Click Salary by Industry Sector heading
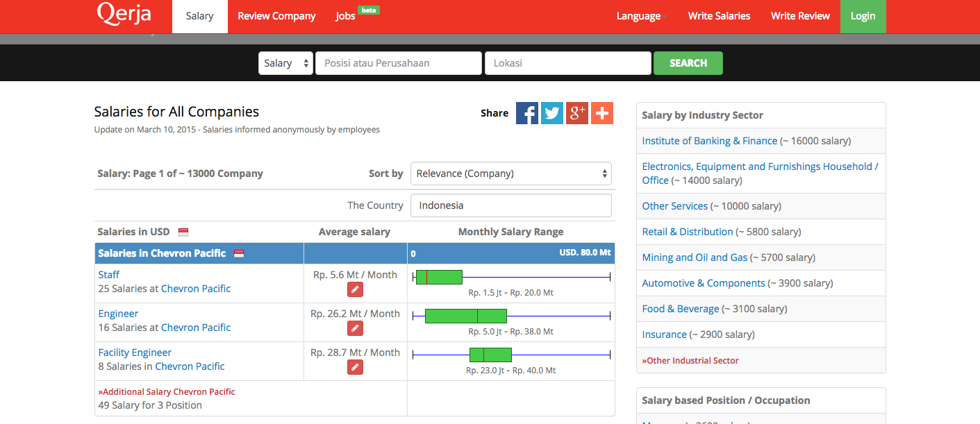The image size is (980, 424). (703, 115)
